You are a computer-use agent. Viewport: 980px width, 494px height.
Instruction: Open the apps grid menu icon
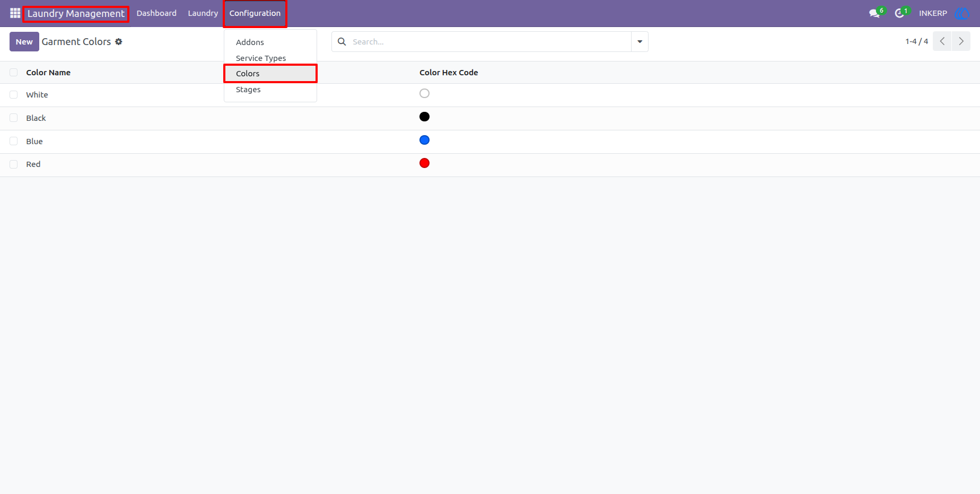pyautogui.click(x=15, y=13)
